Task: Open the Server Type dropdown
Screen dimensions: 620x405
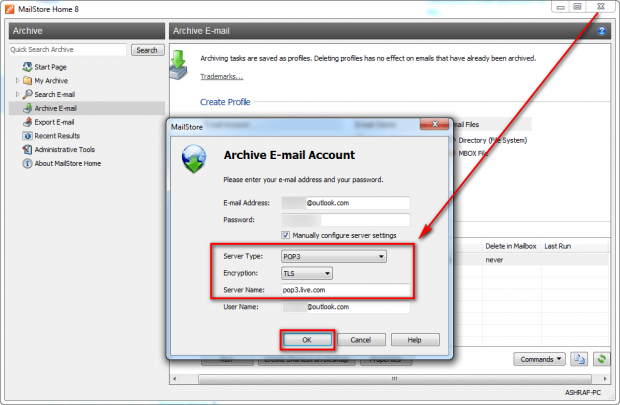Action: pos(334,256)
